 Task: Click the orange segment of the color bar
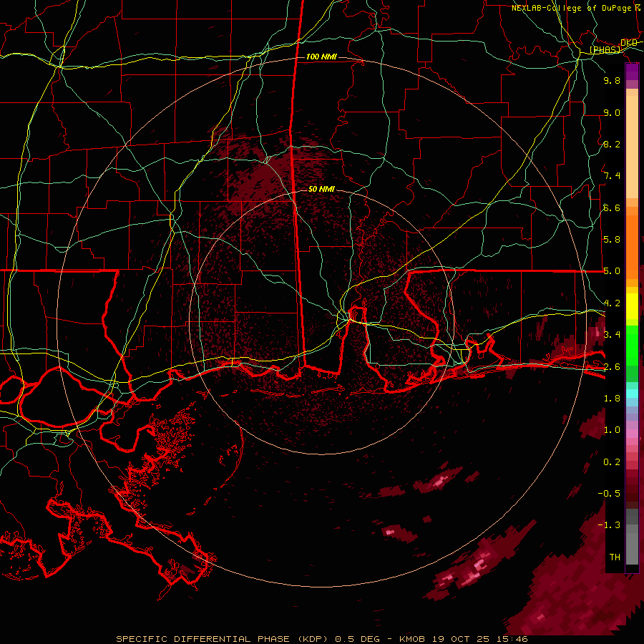(x=632, y=246)
